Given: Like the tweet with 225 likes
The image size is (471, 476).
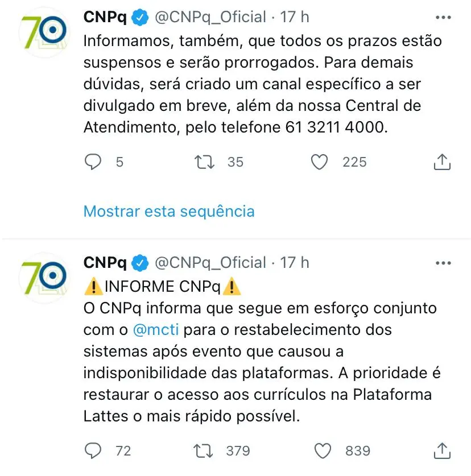Looking at the screenshot, I should pyautogui.click(x=320, y=162).
